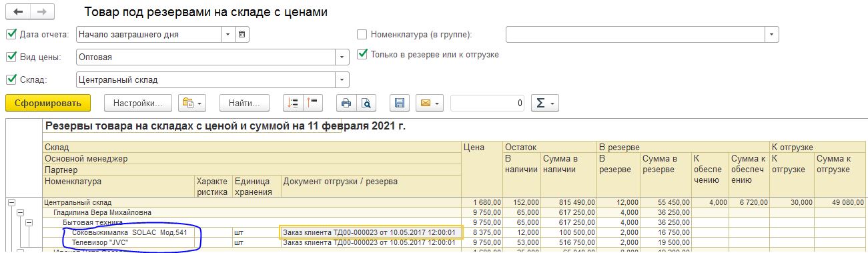Collapse all groups toolbar icon

click(312, 103)
